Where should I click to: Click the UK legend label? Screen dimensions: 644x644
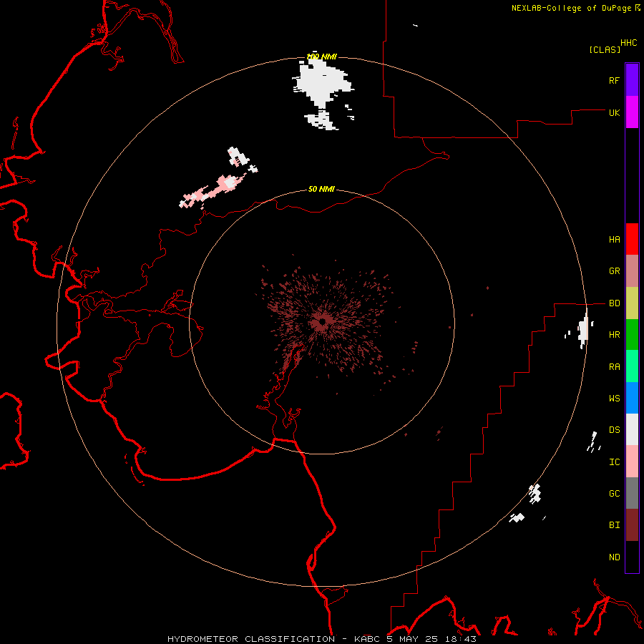(614, 112)
